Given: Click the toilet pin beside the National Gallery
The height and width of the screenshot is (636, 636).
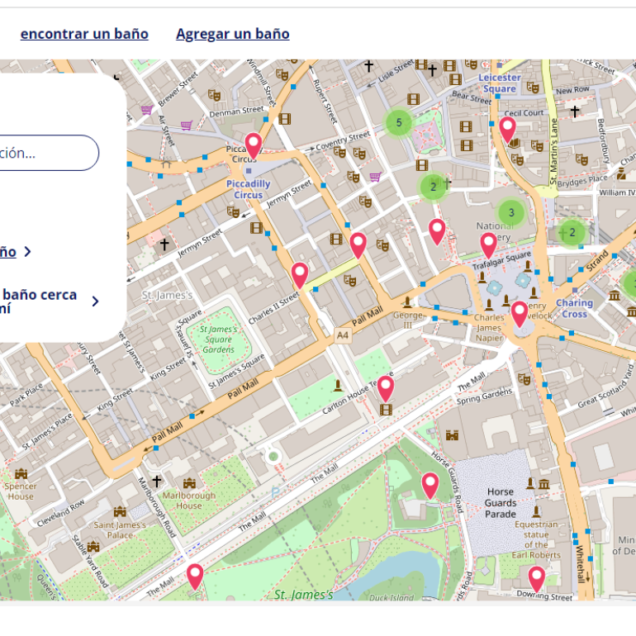Looking at the screenshot, I should click(x=437, y=231).
